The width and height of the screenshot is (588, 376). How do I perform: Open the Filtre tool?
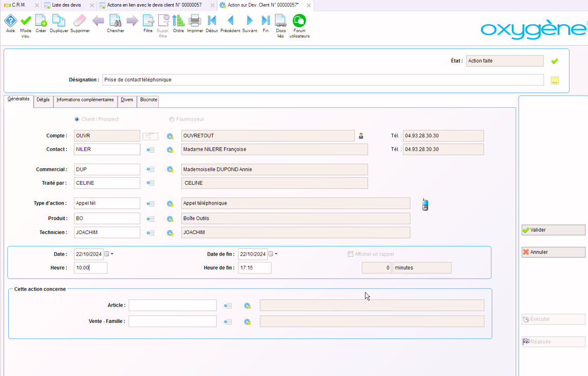tap(148, 21)
